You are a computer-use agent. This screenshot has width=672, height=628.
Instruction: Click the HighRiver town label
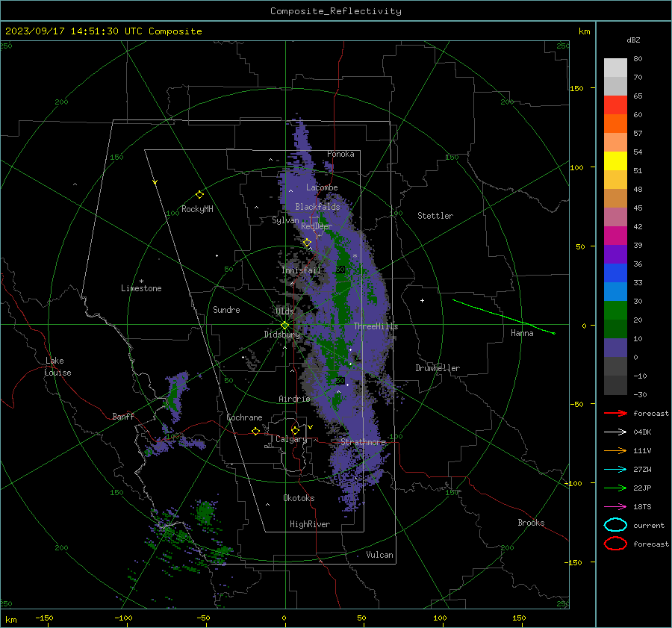click(x=309, y=524)
